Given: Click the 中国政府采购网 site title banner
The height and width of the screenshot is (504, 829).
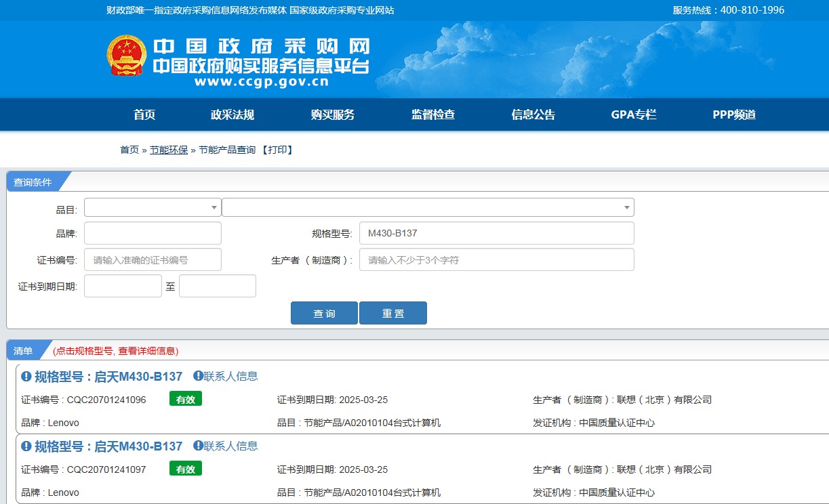Looking at the screenshot, I should (262, 47).
